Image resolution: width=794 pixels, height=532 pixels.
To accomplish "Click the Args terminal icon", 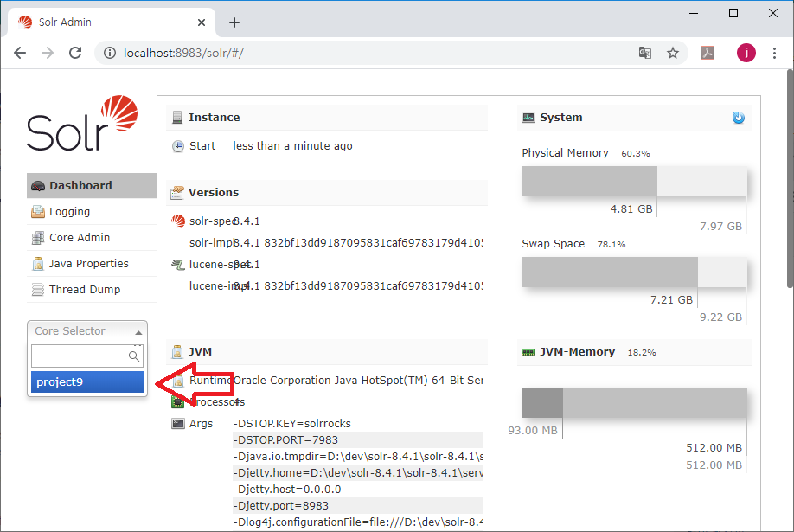I will point(177,424).
